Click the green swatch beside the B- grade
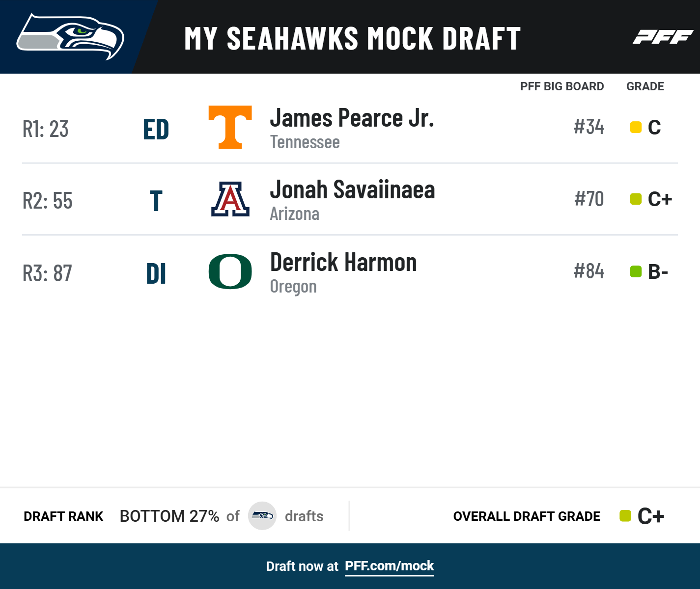Screen dimensions: 700x589 pyautogui.click(x=636, y=271)
